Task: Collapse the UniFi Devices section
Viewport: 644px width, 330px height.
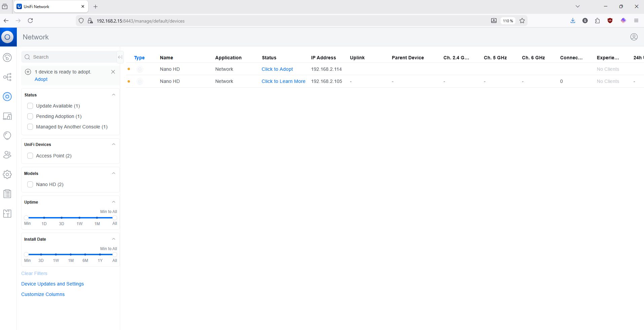Action: pos(113,144)
